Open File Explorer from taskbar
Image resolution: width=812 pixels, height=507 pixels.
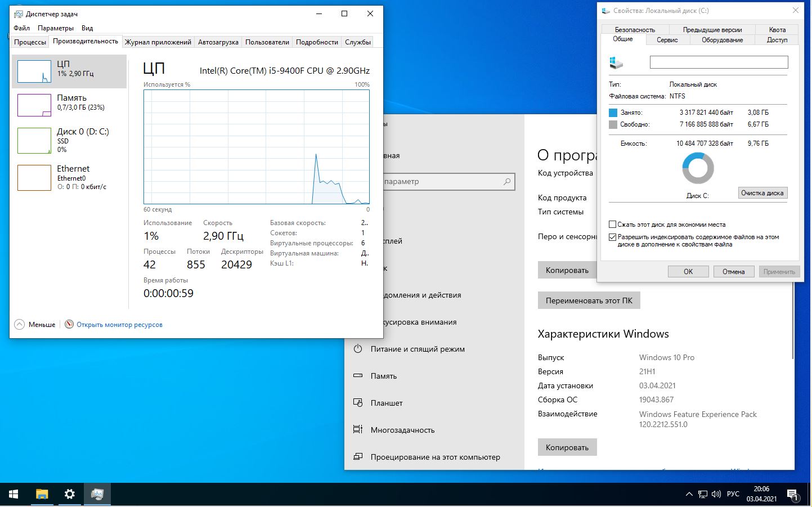pyautogui.click(x=42, y=494)
